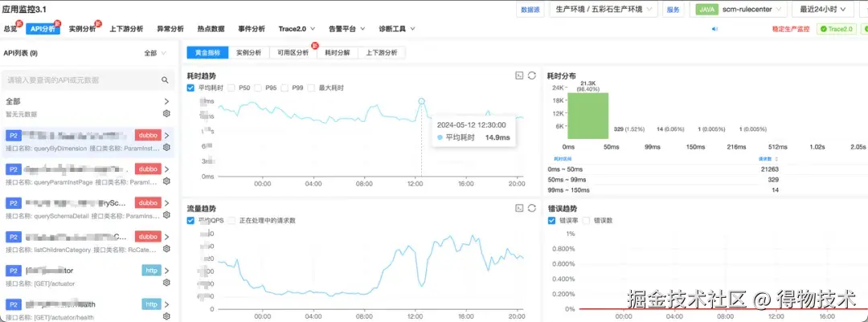868x322 pixels.
Task: Open the 全部 filter dropdown in API列表
Action: coord(155,53)
